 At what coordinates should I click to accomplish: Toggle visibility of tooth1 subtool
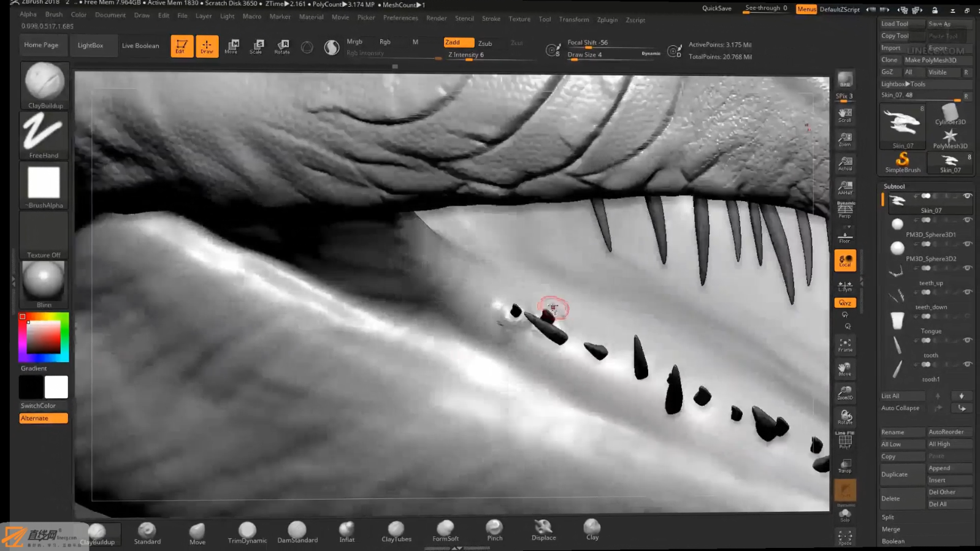tap(968, 364)
